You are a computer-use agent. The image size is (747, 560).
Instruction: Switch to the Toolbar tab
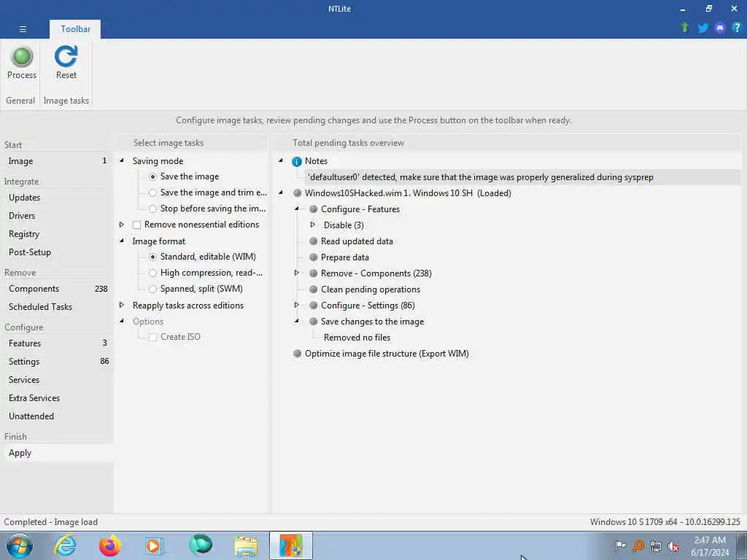point(75,29)
